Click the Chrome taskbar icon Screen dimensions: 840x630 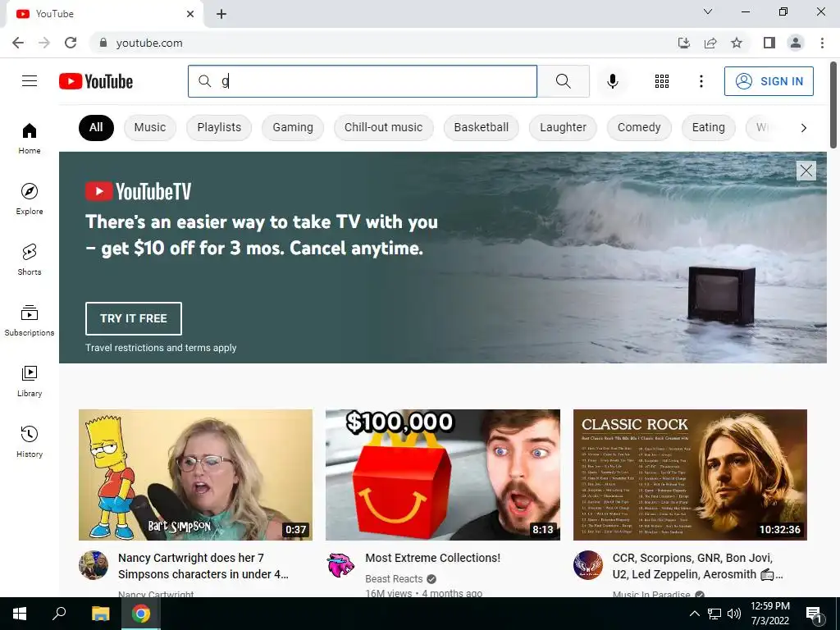[141, 614]
